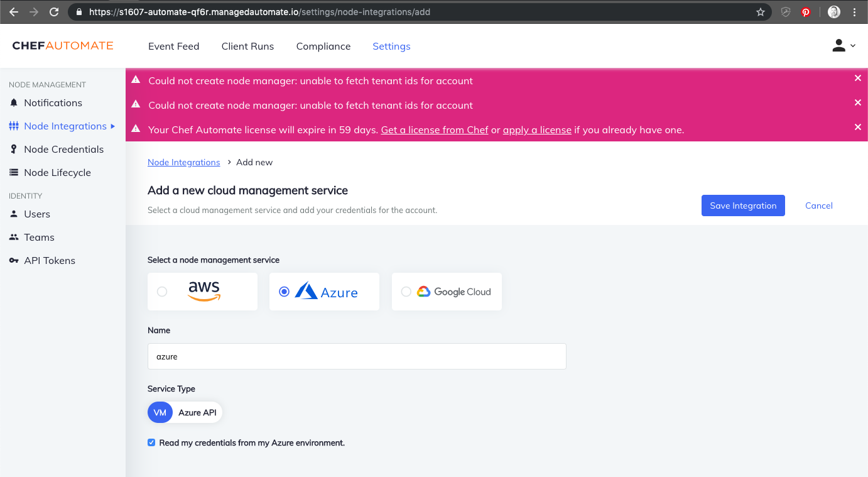Bookmark this page with star icon
Image resolution: width=868 pixels, height=477 pixels.
tap(761, 12)
